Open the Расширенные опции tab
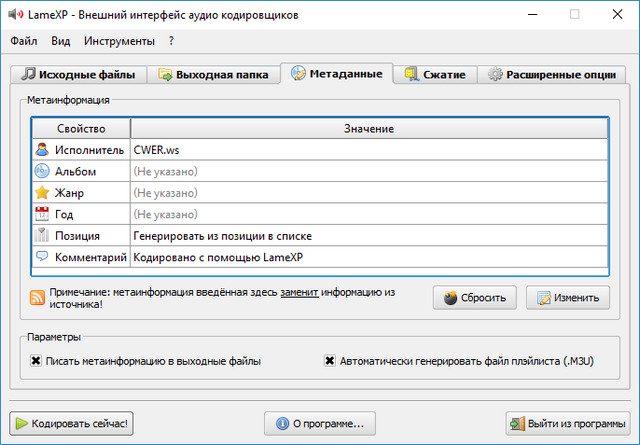Image resolution: width=640 pixels, height=445 pixels. (x=551, y=75)
